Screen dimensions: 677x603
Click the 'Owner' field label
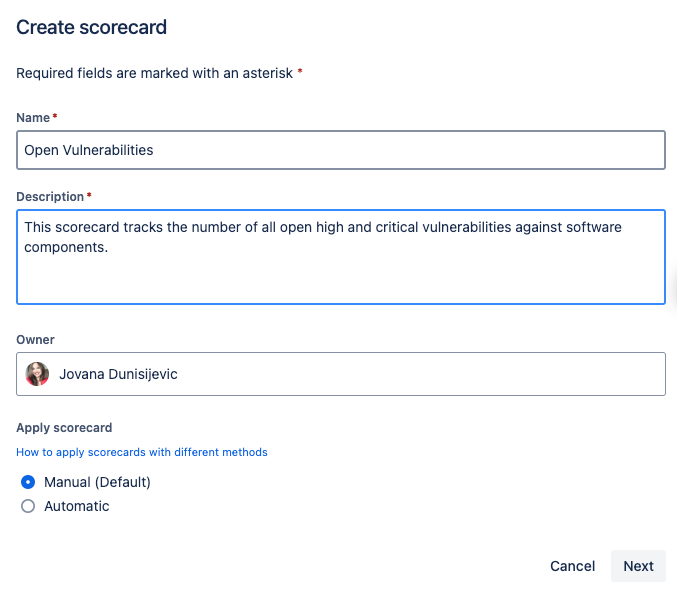(35, 340)
